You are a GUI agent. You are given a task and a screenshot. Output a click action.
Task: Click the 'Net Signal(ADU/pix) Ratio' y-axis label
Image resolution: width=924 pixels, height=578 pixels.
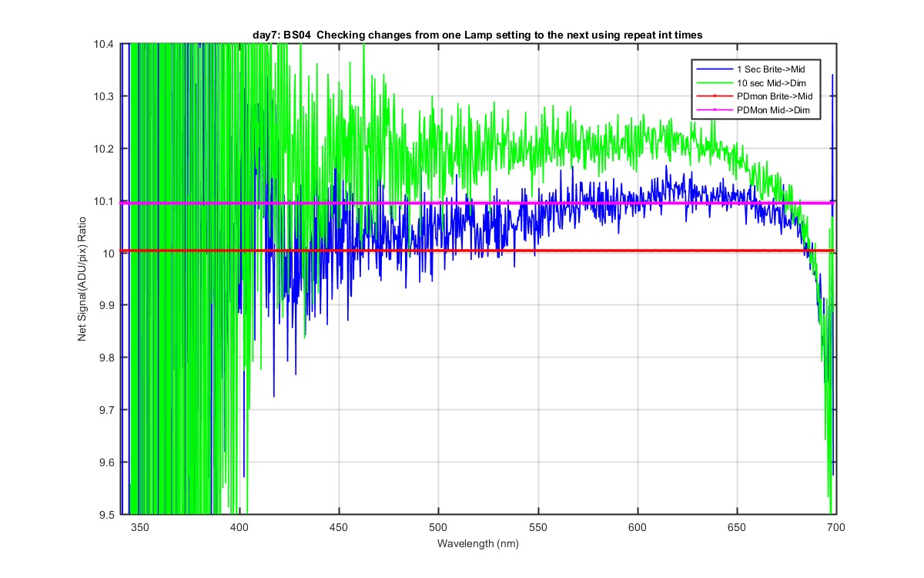tap(82, 279)
